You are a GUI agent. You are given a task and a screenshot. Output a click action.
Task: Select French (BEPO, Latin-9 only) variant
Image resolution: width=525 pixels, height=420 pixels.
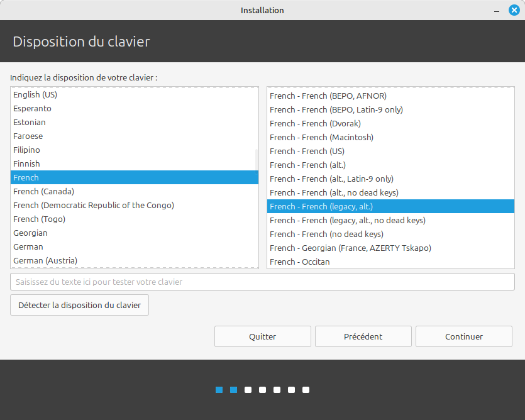tap(390, 110)
